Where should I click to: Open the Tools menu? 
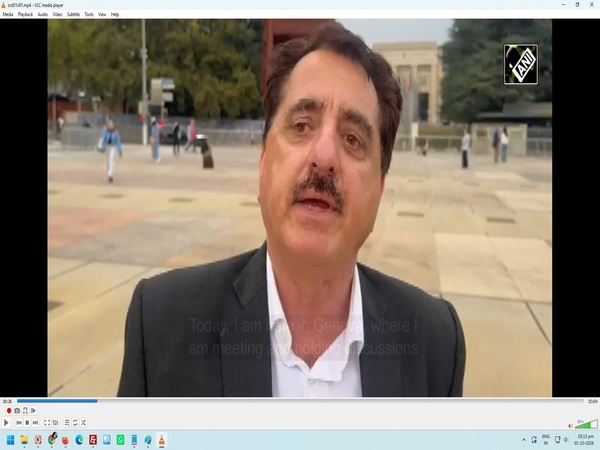[89, 14]
